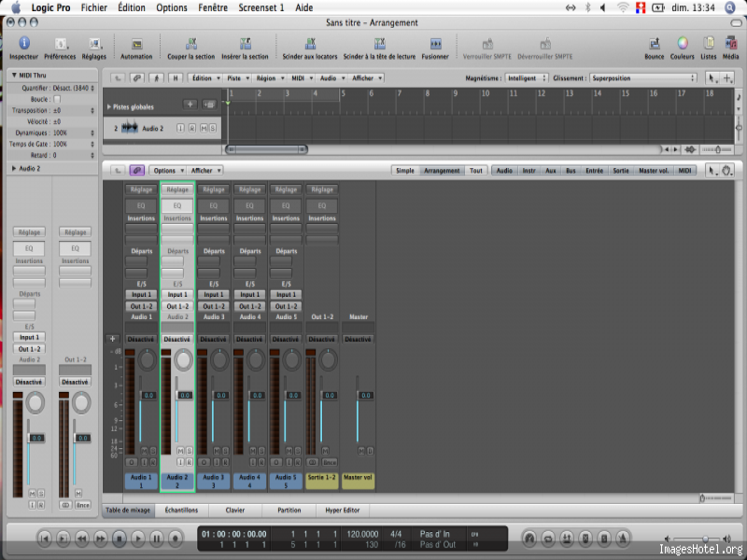747x560 pixels.
Task: Go to beginning with transport button
Action: click(44, 539)
